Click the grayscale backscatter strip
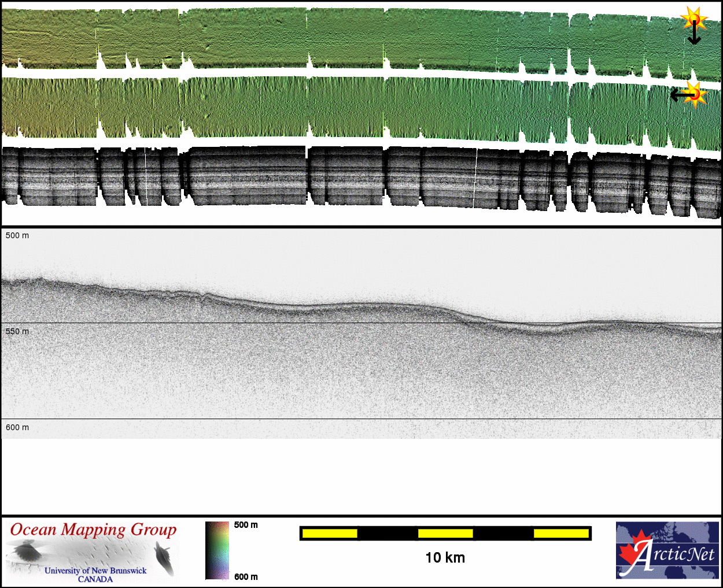This screenshot has height=588, width=723. pos(347,176)
